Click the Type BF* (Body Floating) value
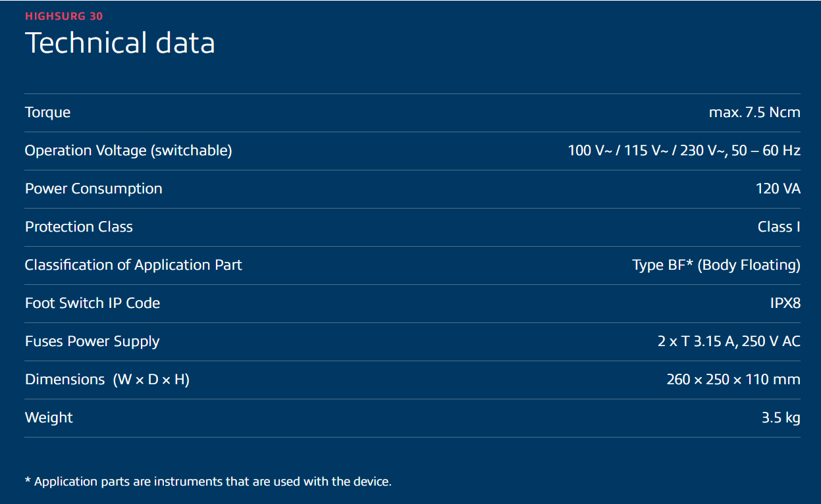This screenshot has width=821, height=504. tap(716, 265)
